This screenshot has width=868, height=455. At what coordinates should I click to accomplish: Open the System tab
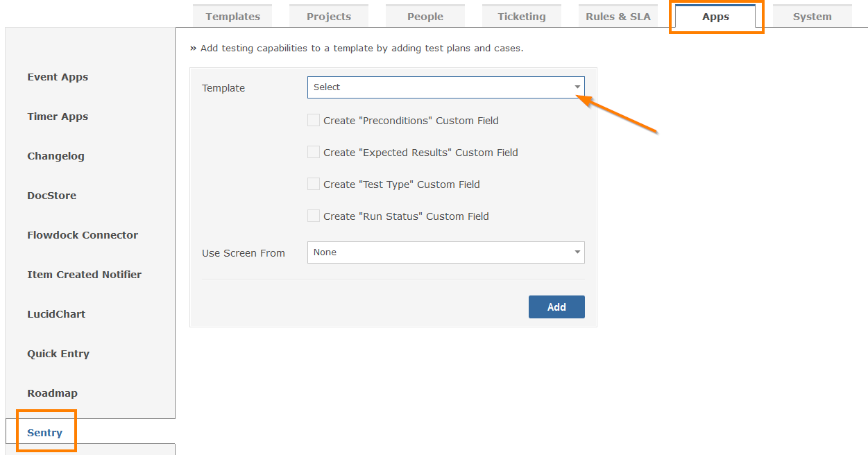point(812,17)
